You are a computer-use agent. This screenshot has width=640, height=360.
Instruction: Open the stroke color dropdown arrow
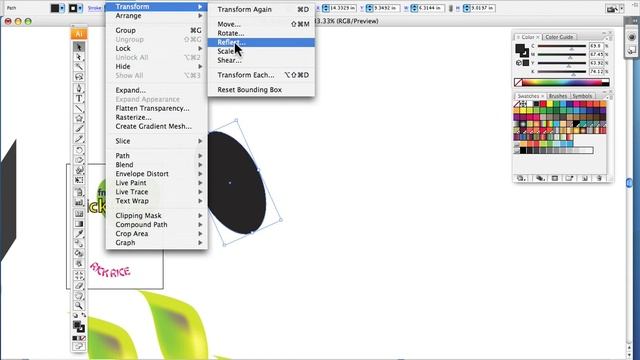click(80, 8)
